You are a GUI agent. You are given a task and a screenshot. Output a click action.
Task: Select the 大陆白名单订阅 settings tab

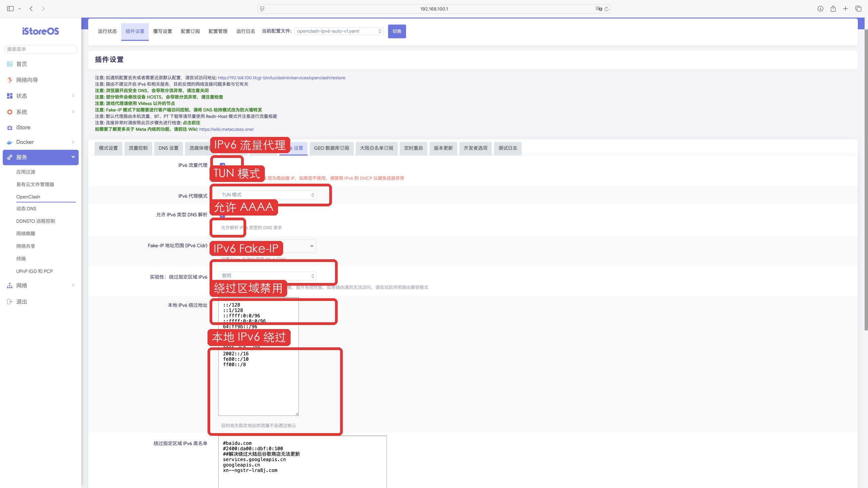(x=376, y=148)
